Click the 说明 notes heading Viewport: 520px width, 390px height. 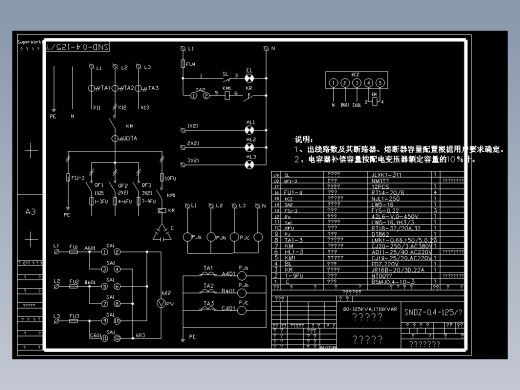[303, 139]
